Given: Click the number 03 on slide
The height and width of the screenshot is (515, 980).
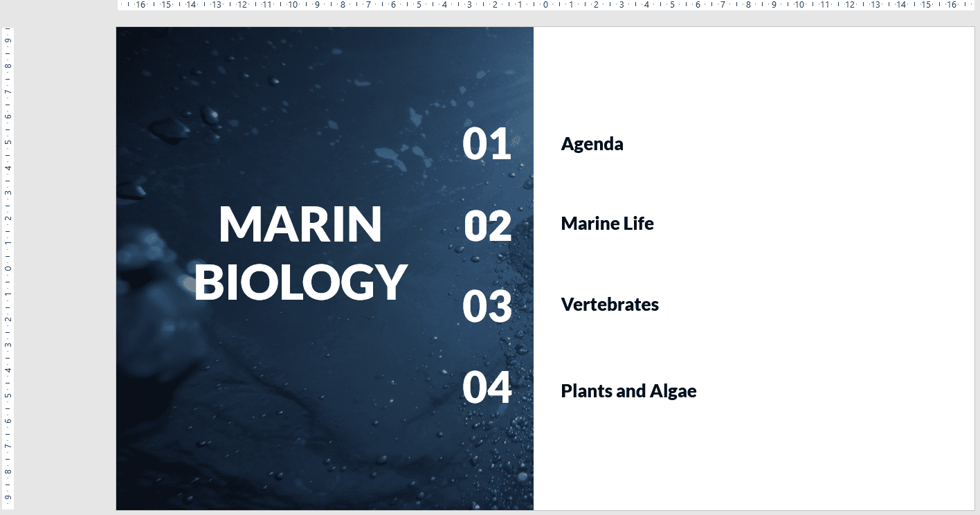Looking at the screenshot, I should click(487, 306).
